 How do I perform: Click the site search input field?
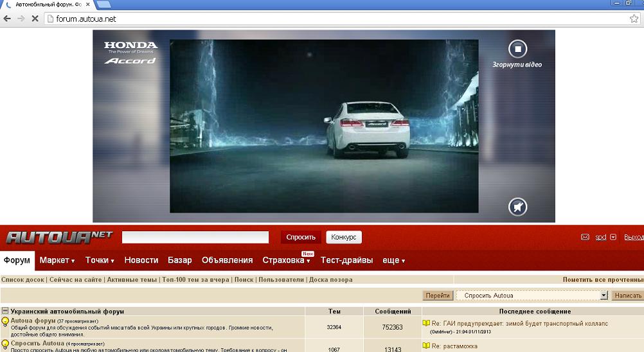(x=195, y=238)
